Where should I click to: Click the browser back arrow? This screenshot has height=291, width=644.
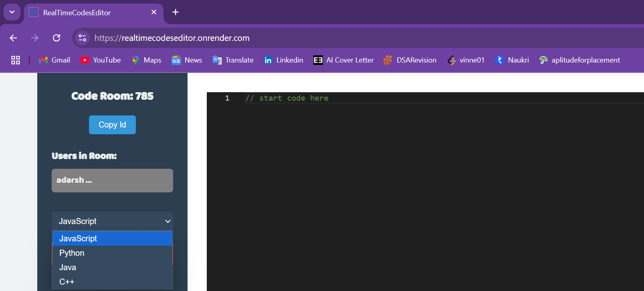point(13,38)
